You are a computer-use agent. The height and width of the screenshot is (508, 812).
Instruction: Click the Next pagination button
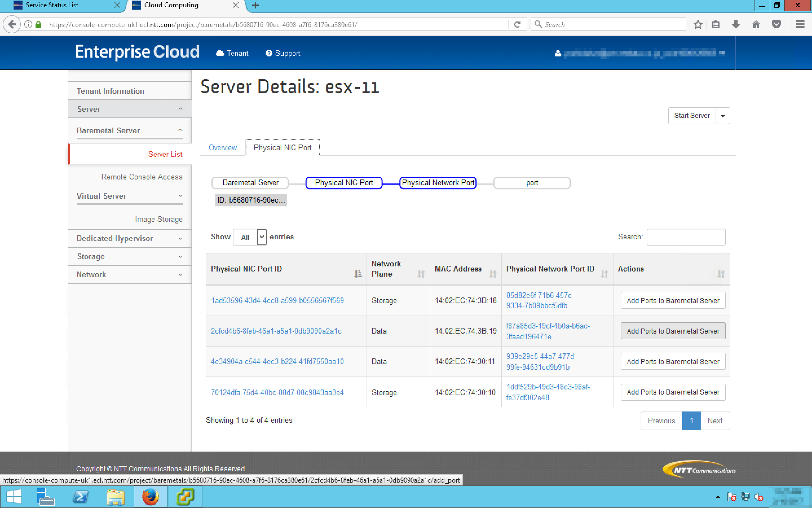click(715, 421)
